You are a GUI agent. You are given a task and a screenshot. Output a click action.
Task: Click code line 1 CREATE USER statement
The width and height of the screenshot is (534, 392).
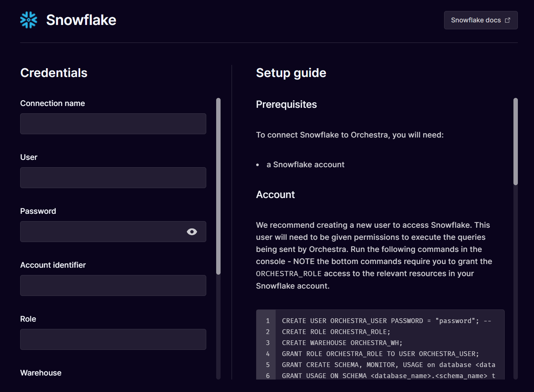[386, 321]
